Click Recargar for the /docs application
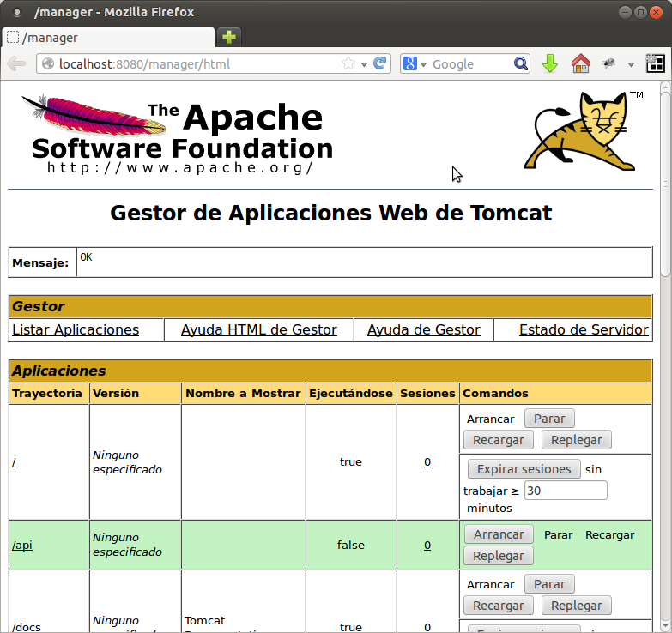 coord(499,606)
